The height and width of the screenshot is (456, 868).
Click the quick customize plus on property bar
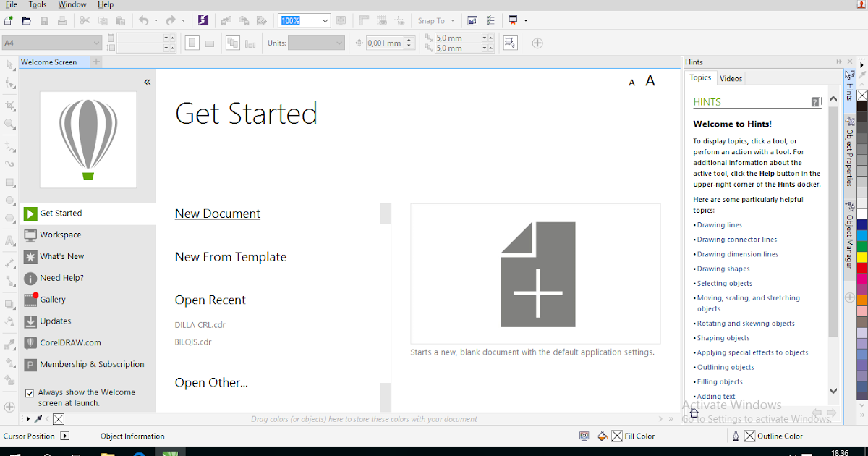pos(537,43)
